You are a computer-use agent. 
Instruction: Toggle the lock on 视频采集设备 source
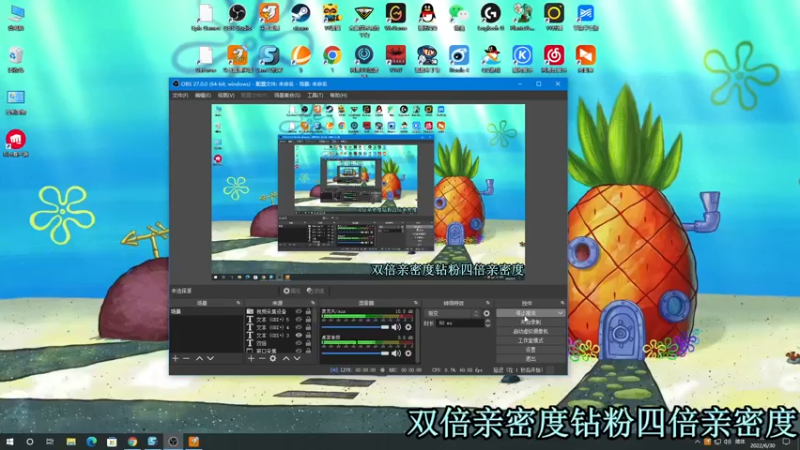[x=308, y=311]
